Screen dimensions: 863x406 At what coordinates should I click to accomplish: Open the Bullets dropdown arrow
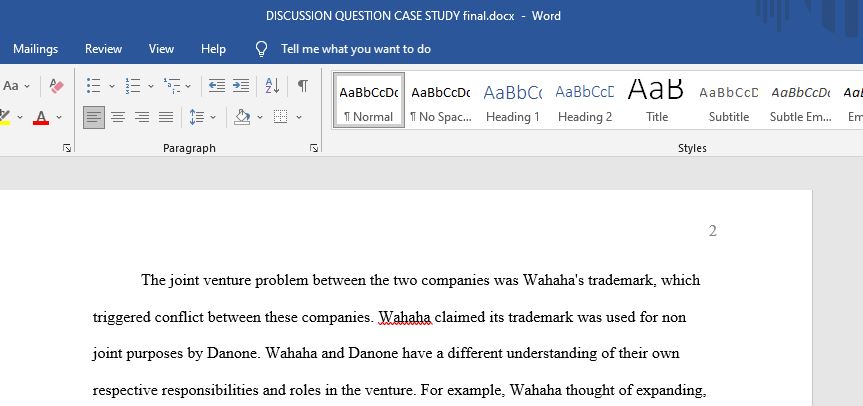112,86
